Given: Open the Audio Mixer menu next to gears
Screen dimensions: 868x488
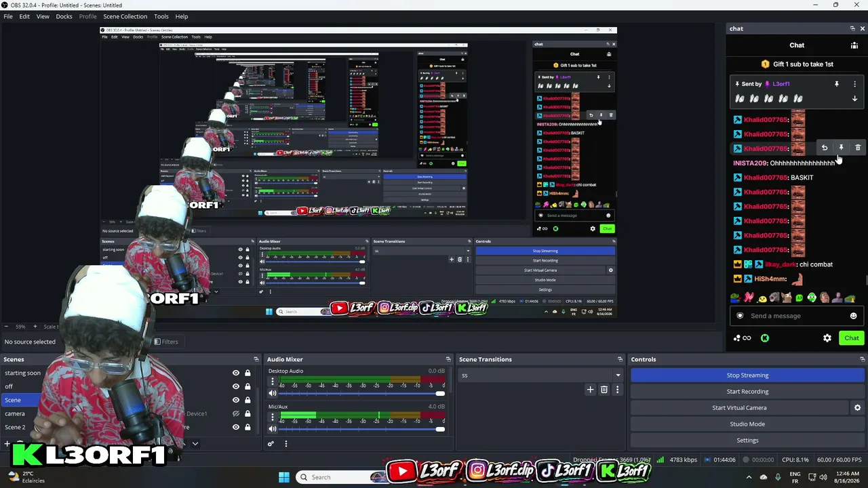Looking at the screenshot, I should click(x=285, y=444).
